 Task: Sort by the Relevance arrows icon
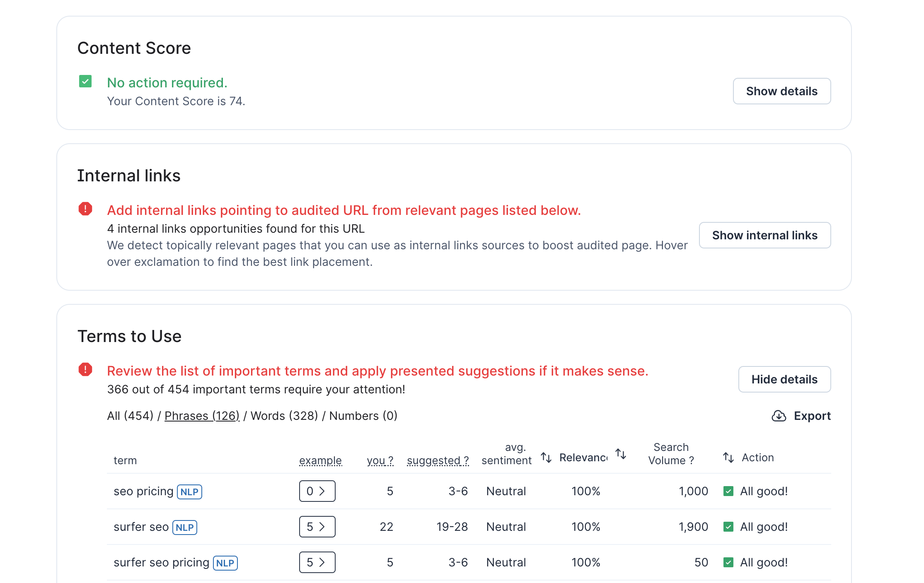click(621, 454)
